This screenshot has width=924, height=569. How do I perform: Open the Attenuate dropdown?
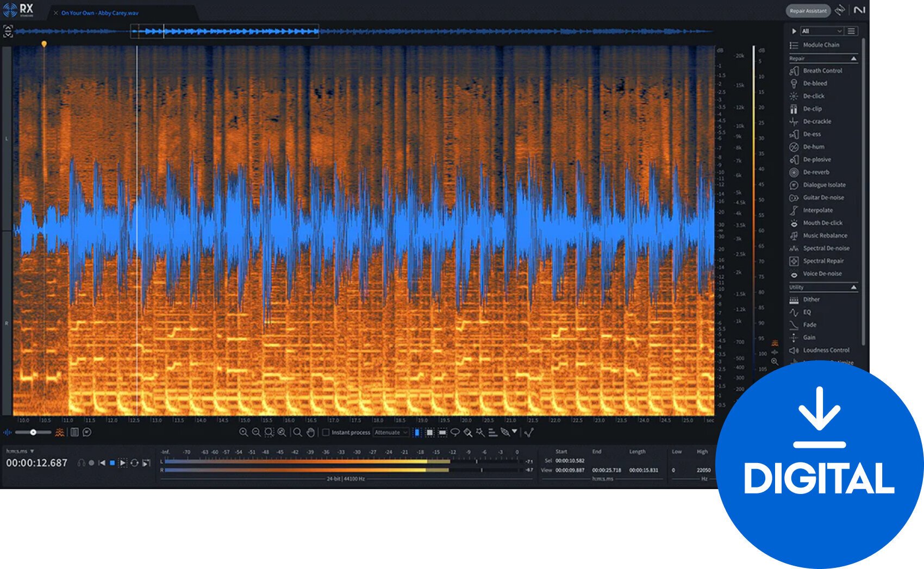(x=391, y=433)
